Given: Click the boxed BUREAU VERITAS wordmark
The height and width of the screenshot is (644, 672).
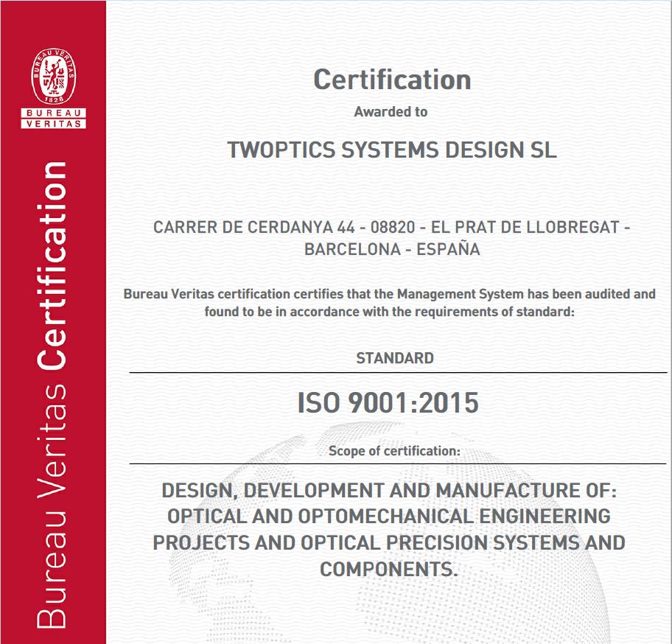Looking at the screenshot, I should [x=54, y=118].
